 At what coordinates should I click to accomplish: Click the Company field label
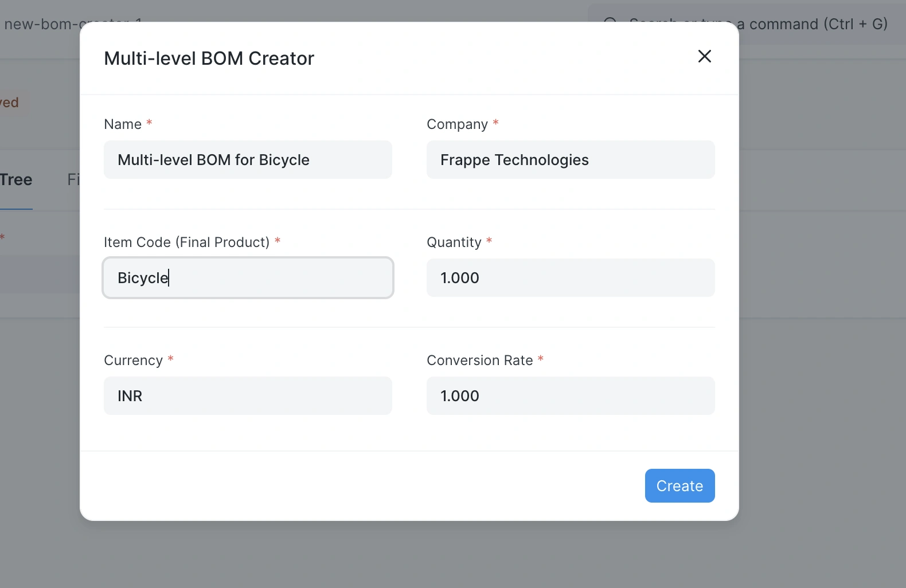click(457, 124)
